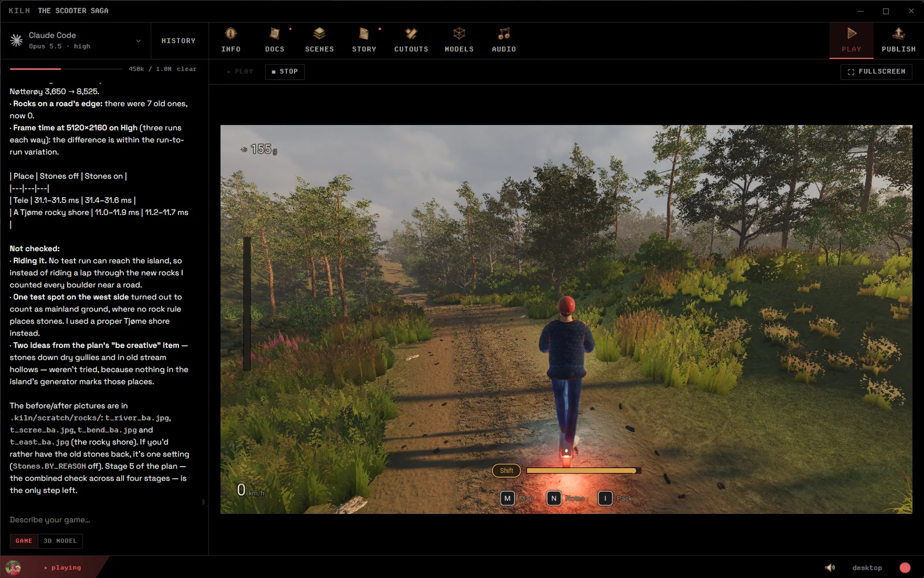
Task: Click THE SCOOTER SAGA project title
Action: tap(73, 11)
